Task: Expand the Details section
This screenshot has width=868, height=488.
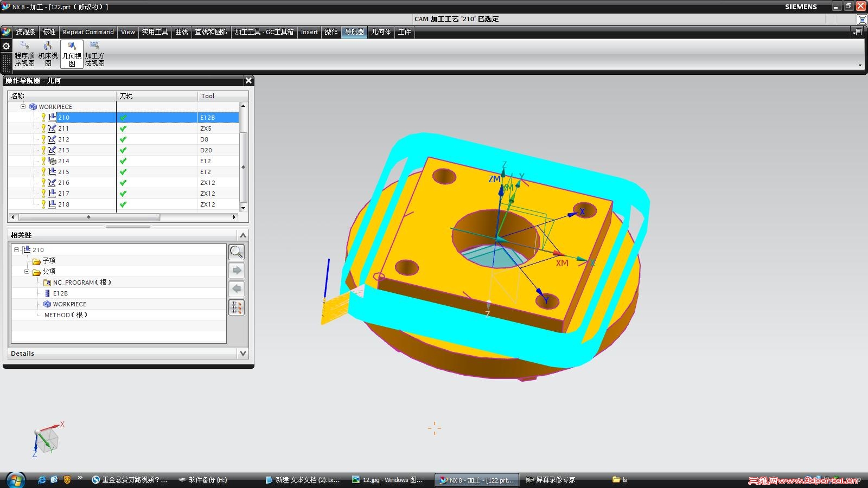Action: point(243,354)
